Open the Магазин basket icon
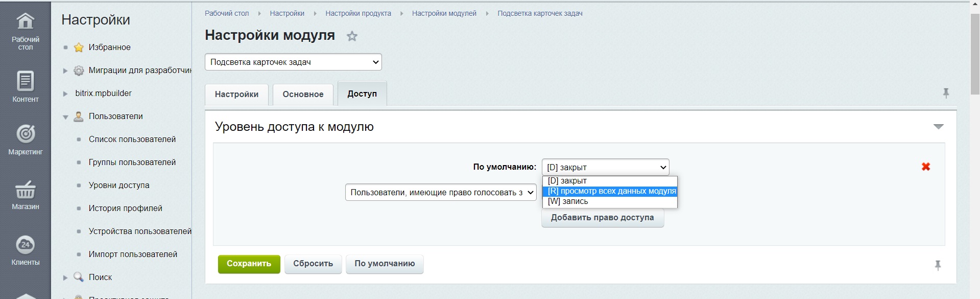This screenshot has width=980, height=299. pos(25,190)
